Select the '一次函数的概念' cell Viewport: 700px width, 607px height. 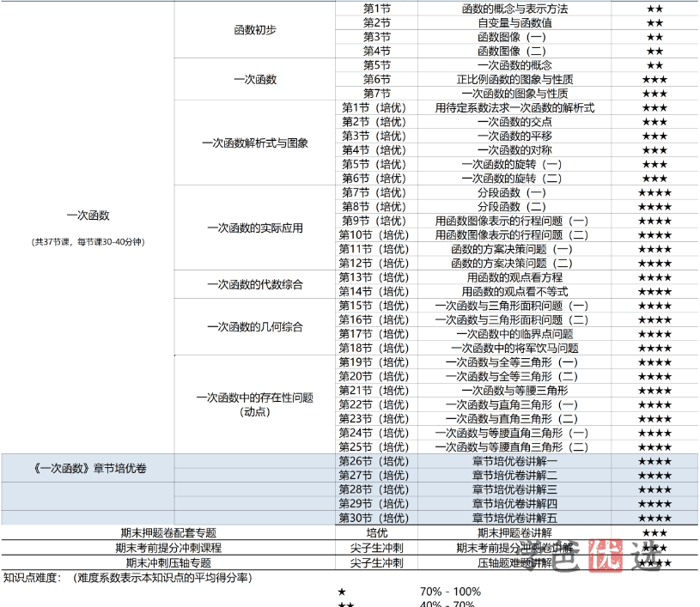514,65
